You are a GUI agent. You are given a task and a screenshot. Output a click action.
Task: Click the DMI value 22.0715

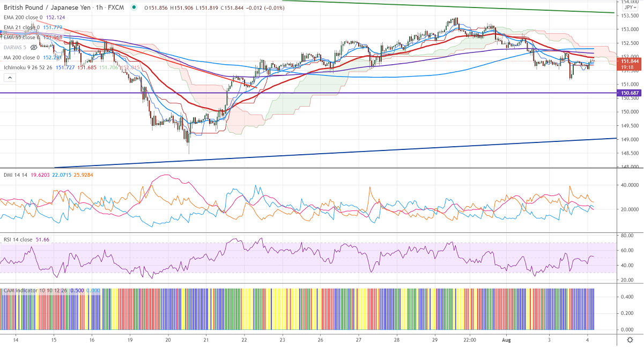[61, 175]
